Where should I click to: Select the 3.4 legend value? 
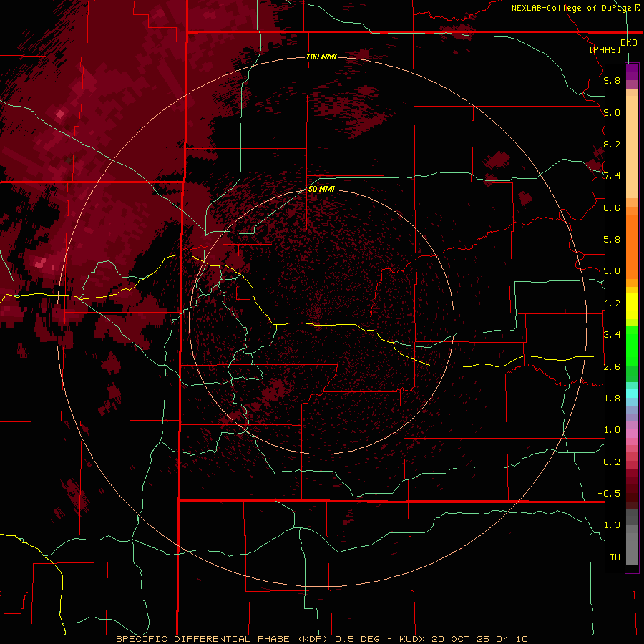click(612, 335)
